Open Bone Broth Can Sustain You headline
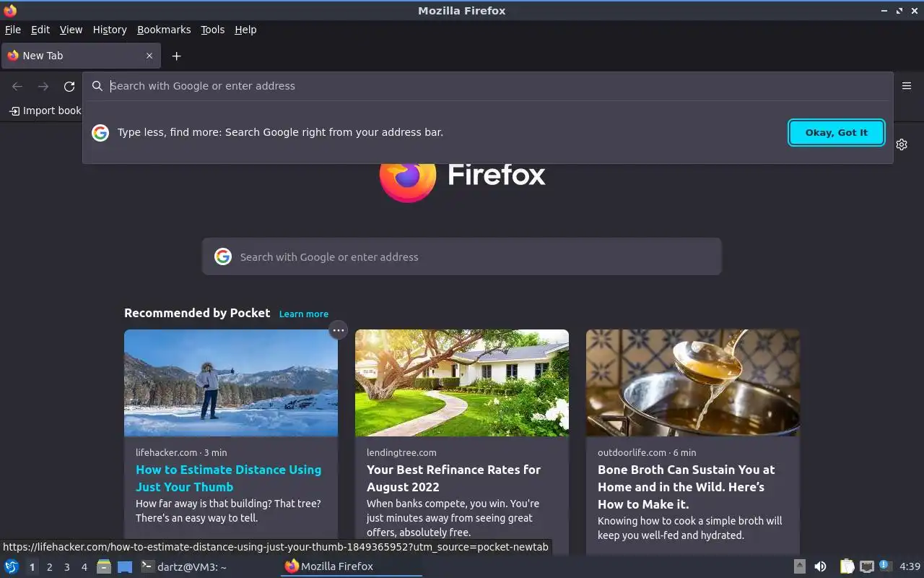This screenshot has height=578, width=924. coord(686,487)
